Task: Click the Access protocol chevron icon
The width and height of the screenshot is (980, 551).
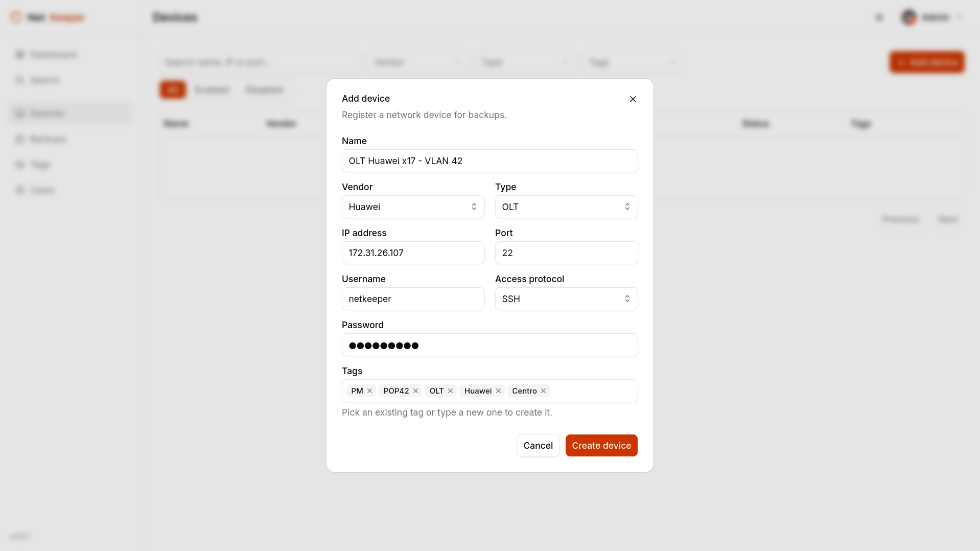Action: click(627, 299)
